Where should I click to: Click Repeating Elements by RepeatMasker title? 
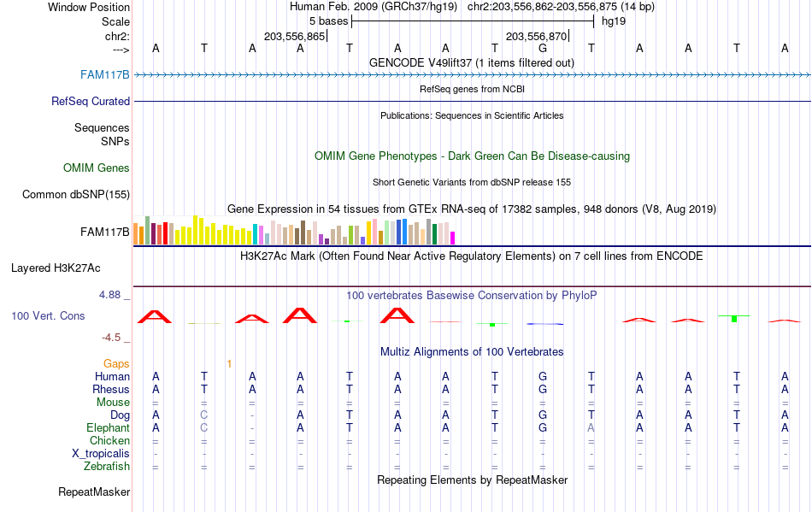coord(472,480)
